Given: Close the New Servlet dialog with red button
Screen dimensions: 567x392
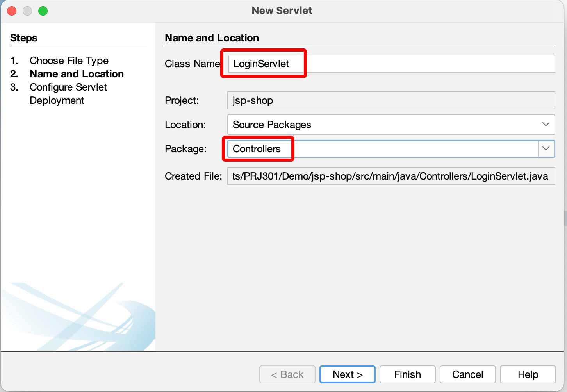Looking at the screenshot, I should tap(12, 11).
